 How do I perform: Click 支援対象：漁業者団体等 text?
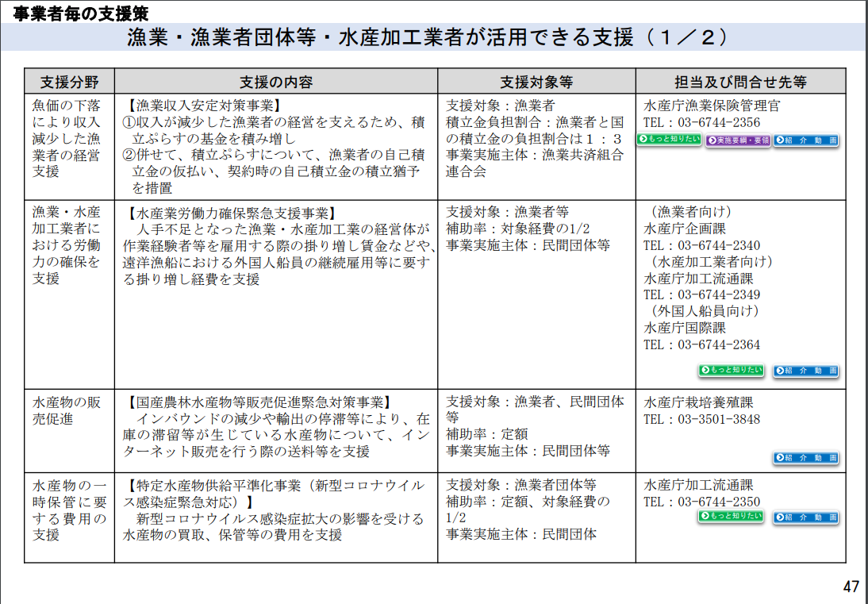pos(521,486)
